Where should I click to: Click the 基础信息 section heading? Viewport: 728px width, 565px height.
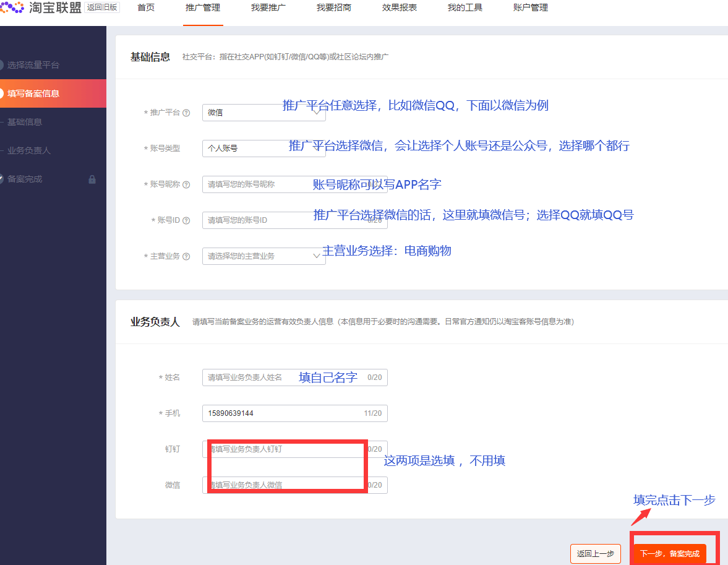[150, 57]
